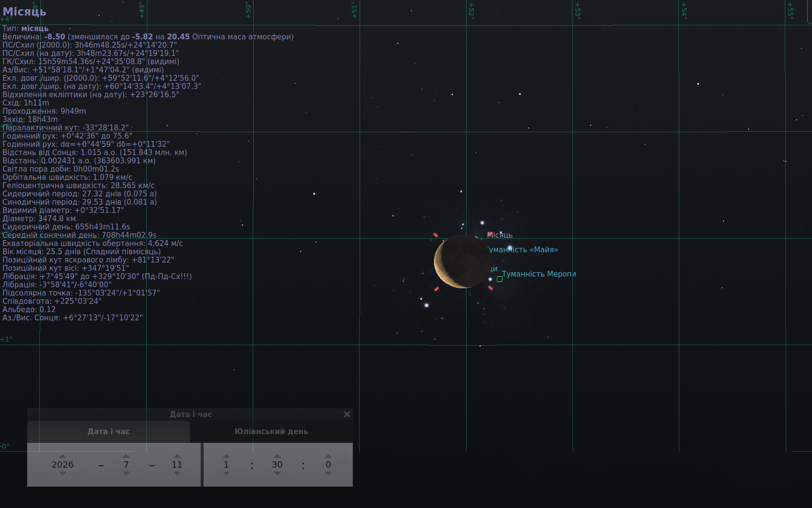Click the Місяць label beside the Moon

[500, 235]
